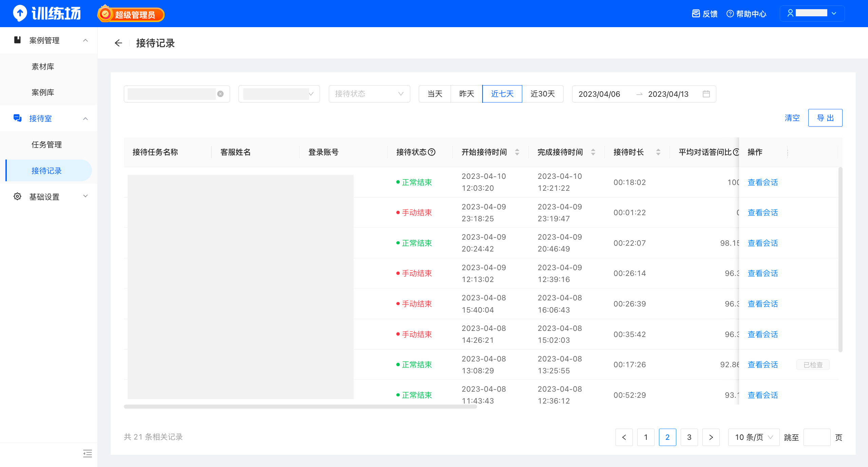Viewport: 868px width, 467px height.
Task: View session for 11:43:43 record
Action: click(762, 395)
